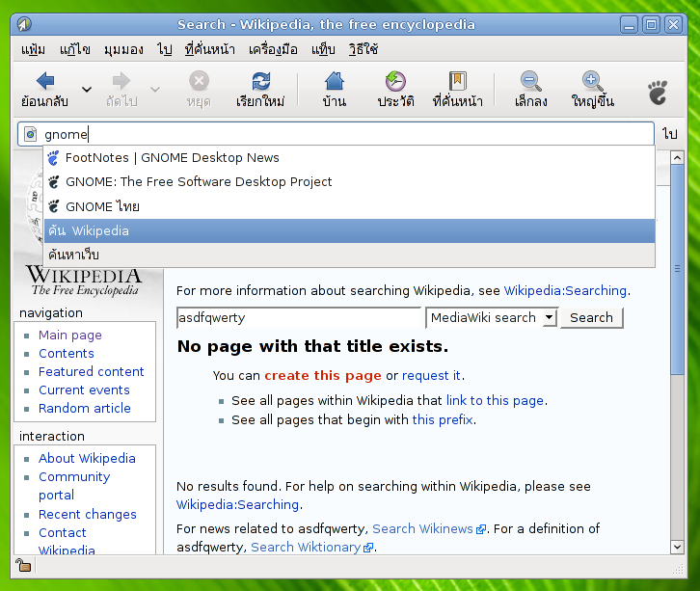The width and height of the screenshot is (700, 591).
Task: Click the search field containing asdfqwerty
Action: pos(299,318)
